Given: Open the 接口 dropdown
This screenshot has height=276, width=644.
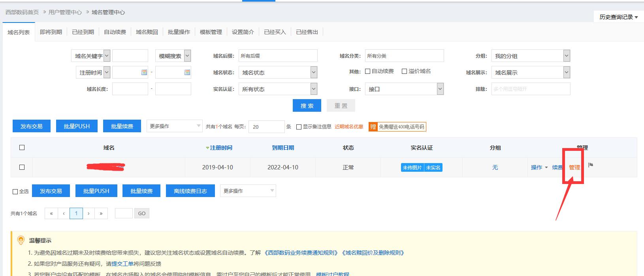Looking at the screenshot, I should tap(404, 89).
